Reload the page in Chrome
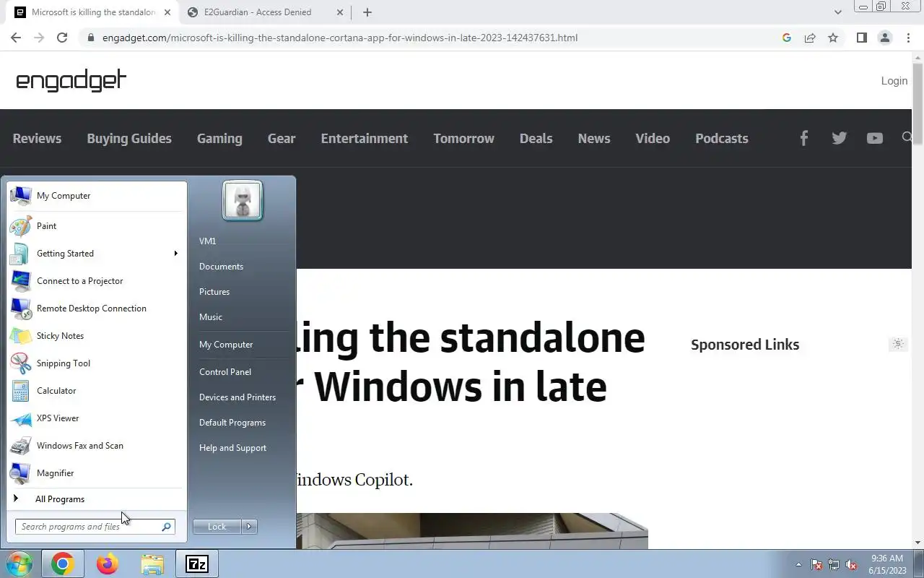The width and height of the screenshot is (924, 578). click(x=62, y=38)
